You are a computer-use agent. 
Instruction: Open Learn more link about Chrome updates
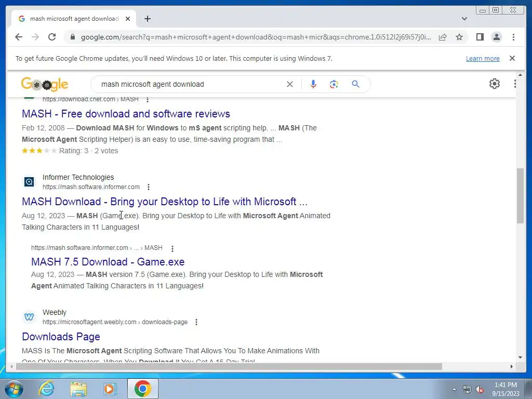pos(483,58)
